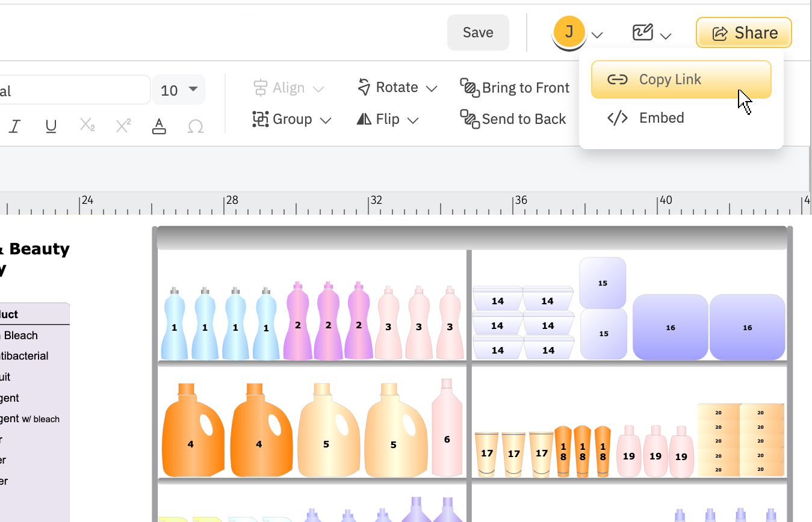Image resolution: width=812 pixels, height=522 pixels.
Task: Open the Share dialog
Action: (x=743, y=32)
